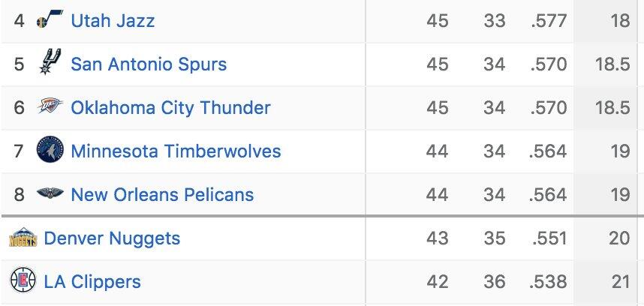Click the LA Clippers logo icon
This screenshot has height=306, width=644.
[x=23, y=282]
